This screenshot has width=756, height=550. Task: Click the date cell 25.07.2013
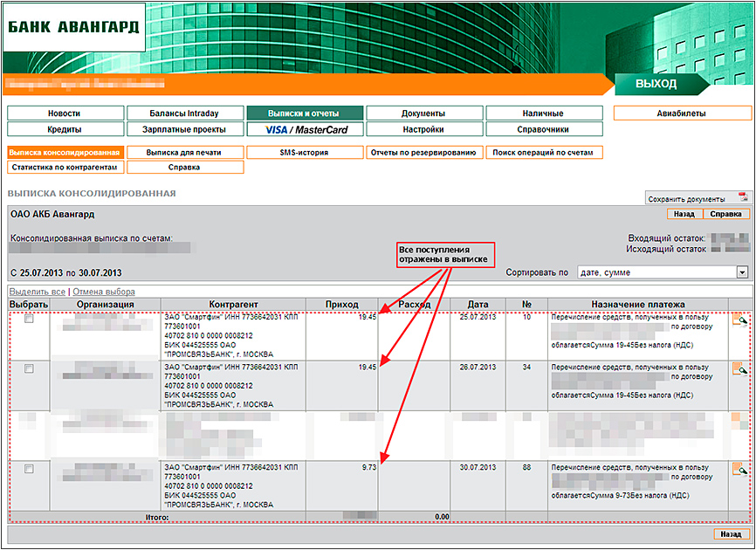[x=478, y=317]
